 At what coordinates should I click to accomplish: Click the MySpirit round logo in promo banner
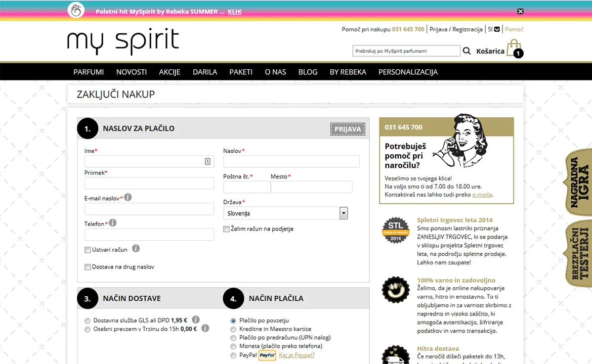[76, 10]
